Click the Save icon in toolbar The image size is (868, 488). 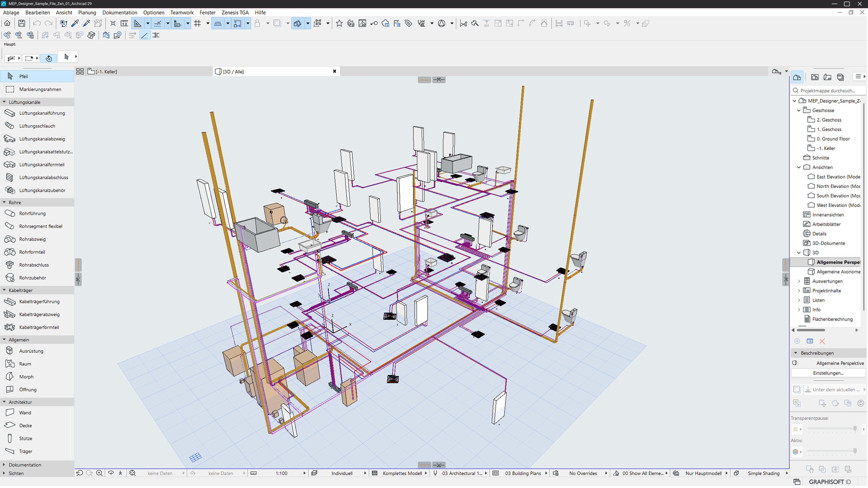pos(22,23)
